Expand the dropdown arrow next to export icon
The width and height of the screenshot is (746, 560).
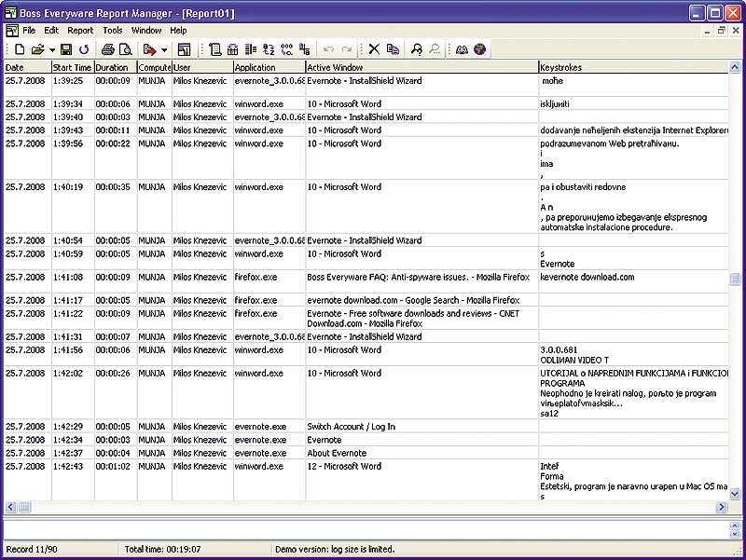(x=164, y=49)
